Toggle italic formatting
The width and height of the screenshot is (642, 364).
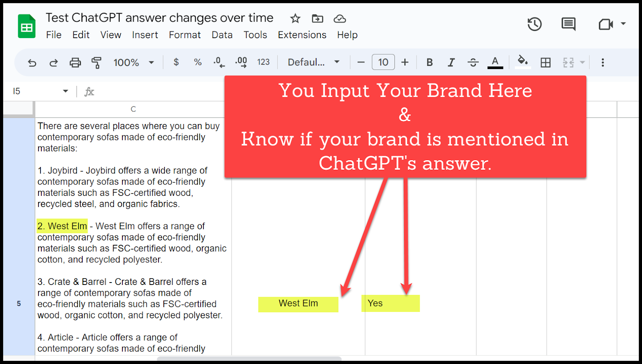[451, 62]
